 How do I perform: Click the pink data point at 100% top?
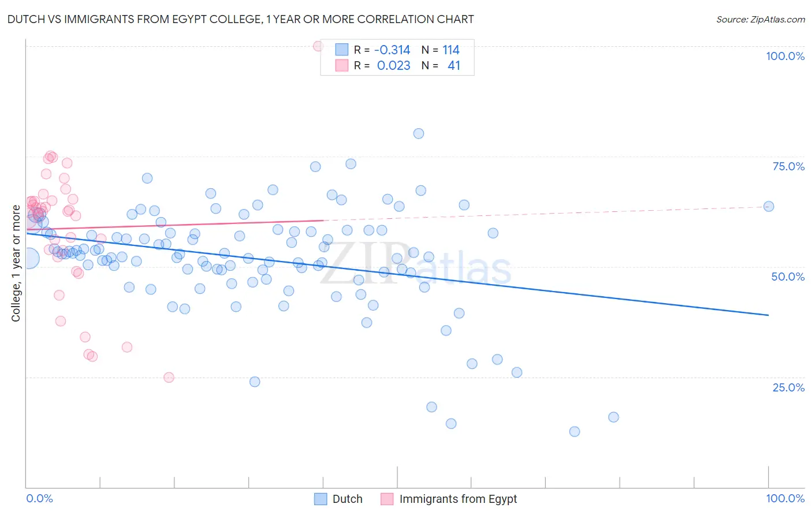tap(318, 46)
